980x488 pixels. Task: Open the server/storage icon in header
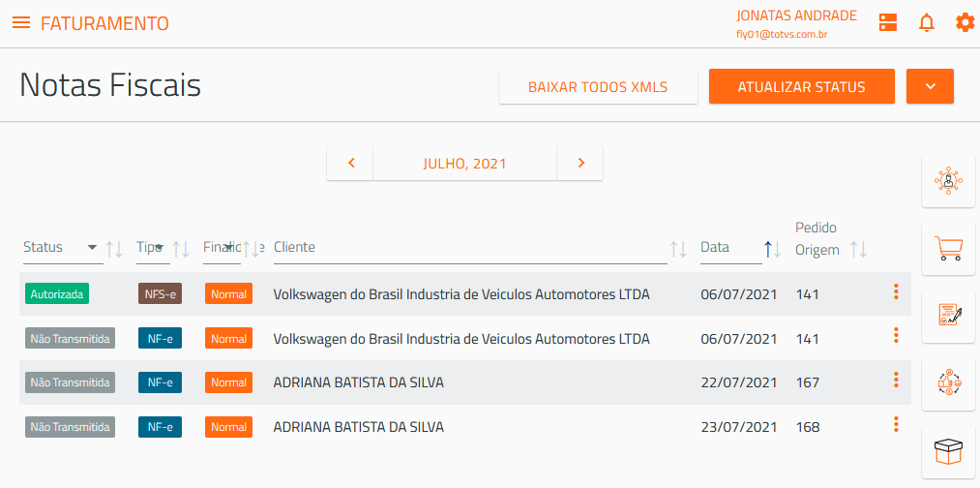[x=887, y=23]
